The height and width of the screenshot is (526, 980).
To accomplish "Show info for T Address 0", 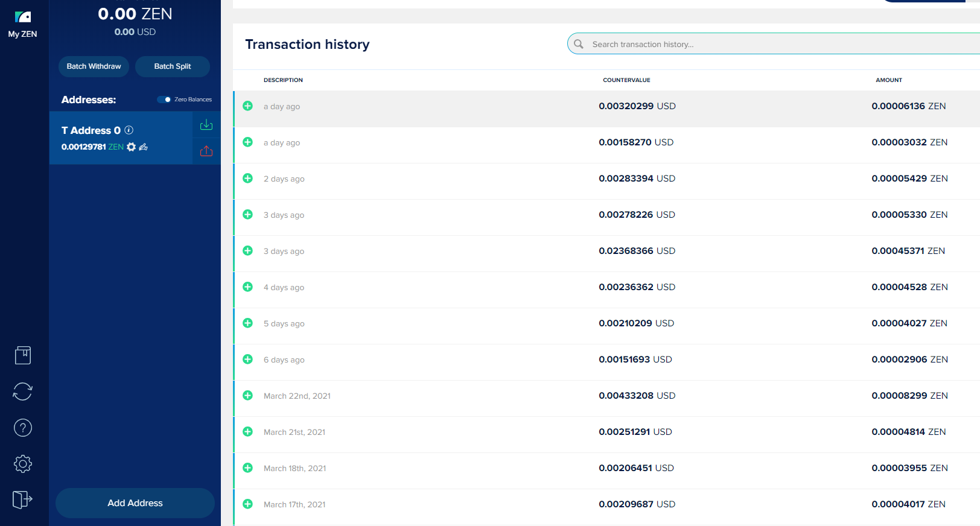I will tap(129, 130).
